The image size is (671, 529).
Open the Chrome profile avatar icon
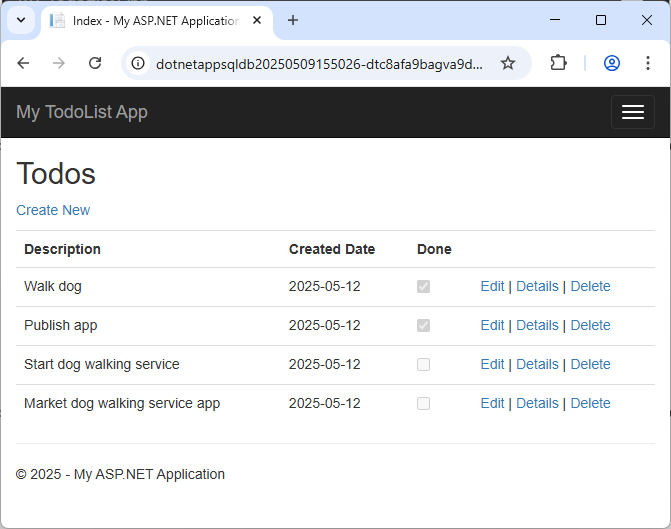click(x=612, y=63)
